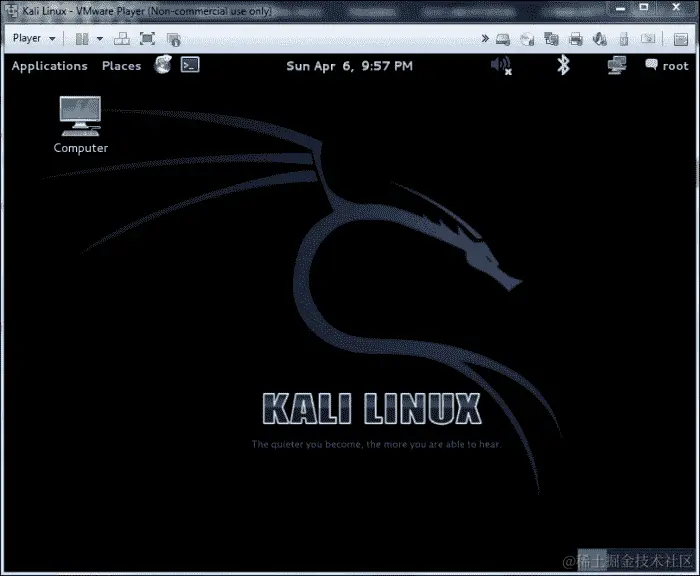Screen dimensions: 700x576
Task: Open calendar via Sun Apr 6 9:57 PM clock
Action: [350, 66]
